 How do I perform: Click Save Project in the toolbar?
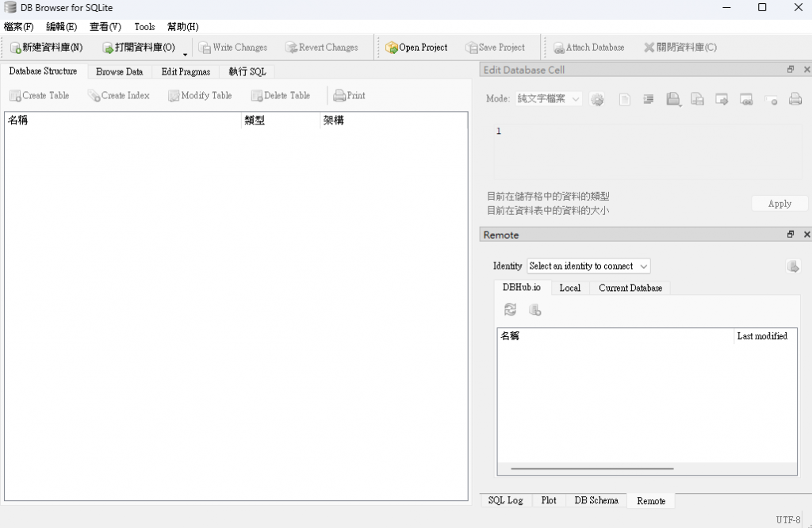coord(495,48)
